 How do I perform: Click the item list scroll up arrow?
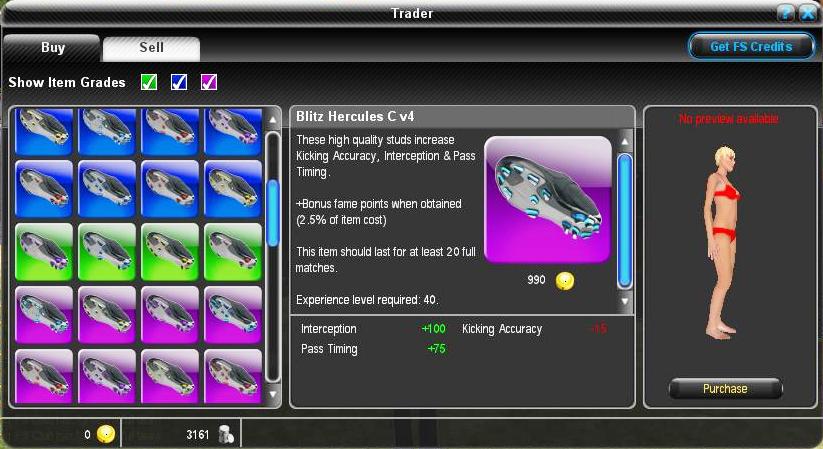click(272, 120)
